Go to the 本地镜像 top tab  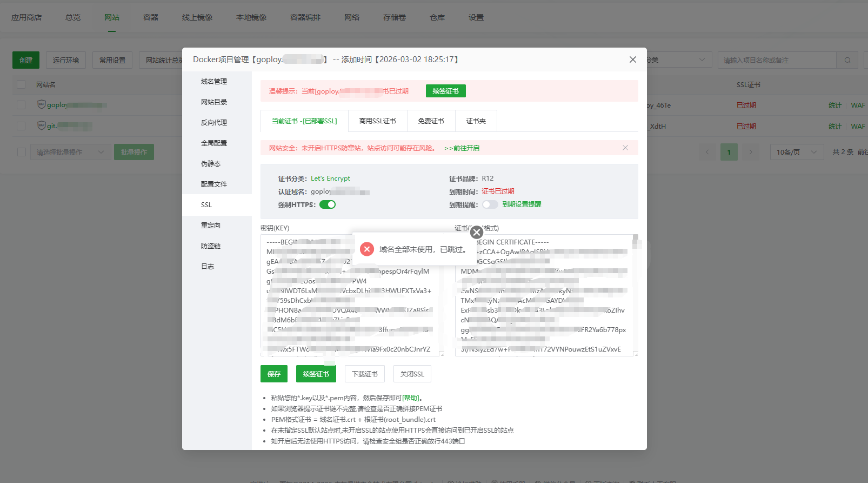click(x=251, y=17)
